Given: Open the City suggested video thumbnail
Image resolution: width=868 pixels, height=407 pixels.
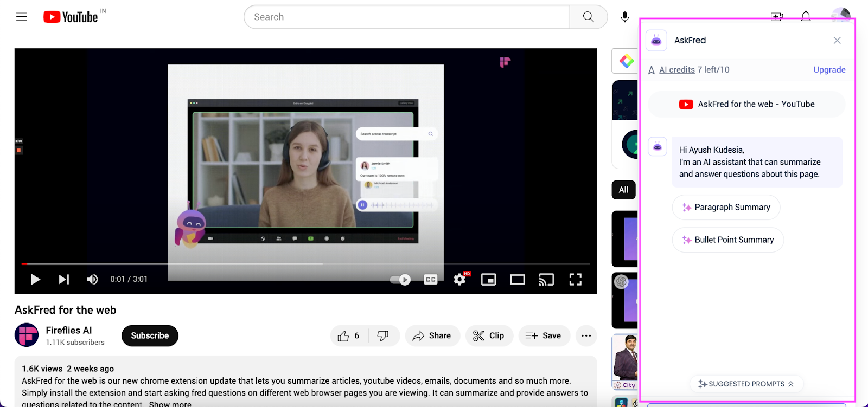Looking at the screenshot, I should point(626,361).
